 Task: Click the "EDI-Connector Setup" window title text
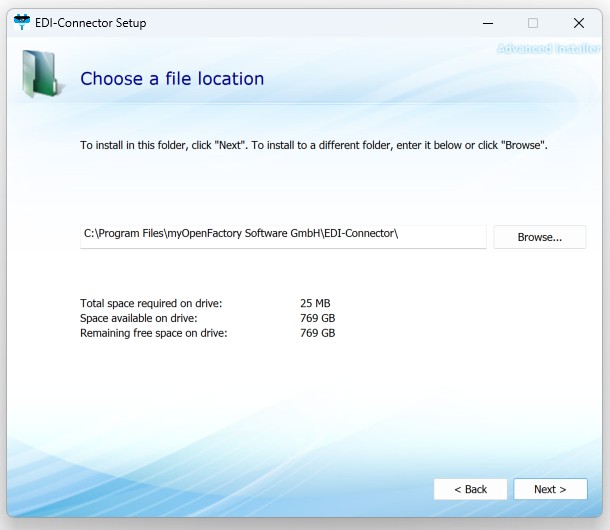click(x=92, y=23)
